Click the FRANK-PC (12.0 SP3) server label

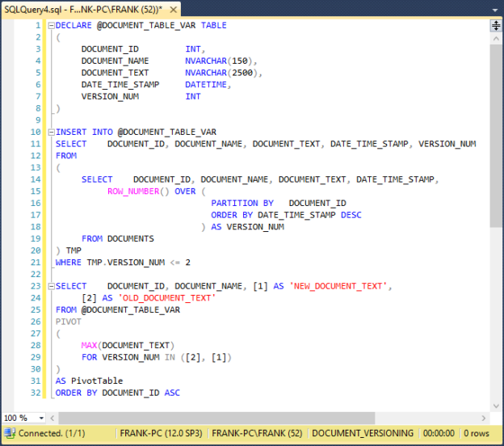(161, 433)
